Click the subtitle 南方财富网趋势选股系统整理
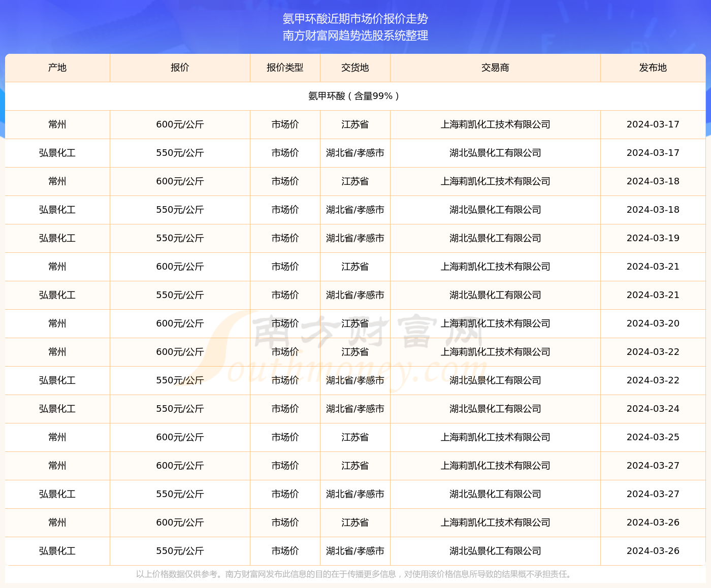 coord(355,36)
